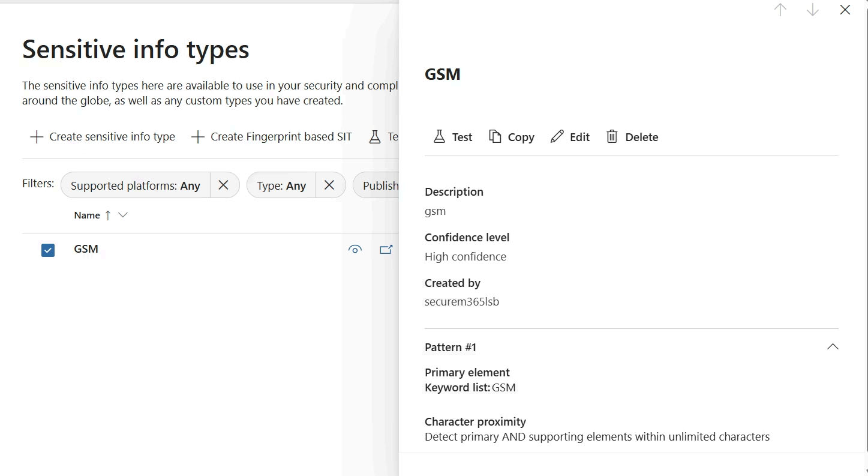Edit the GSM sensitive info type
868x476 pixels.
pos(570,137)
